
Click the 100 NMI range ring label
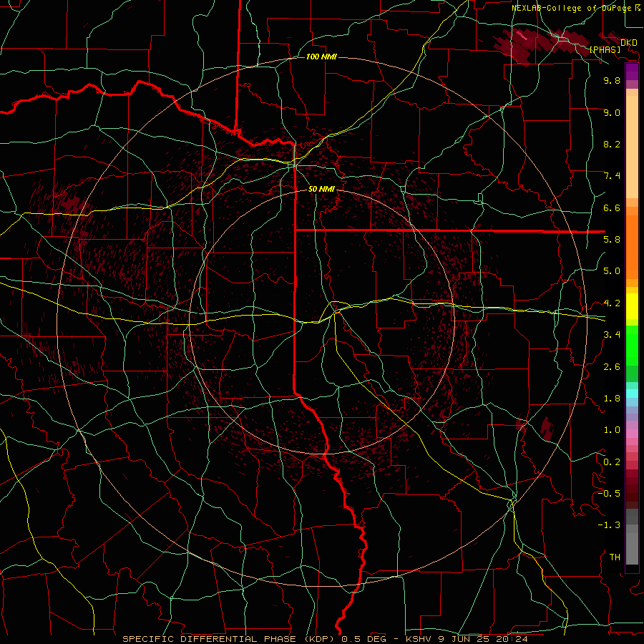tap(321, 57)
